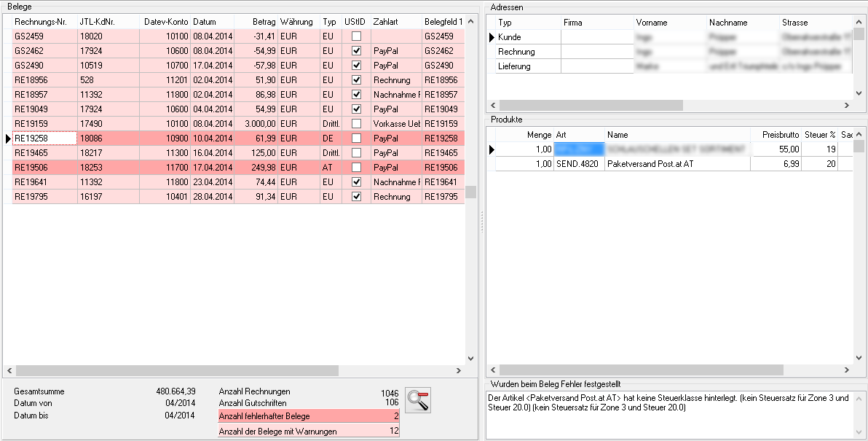868x441 pixels.
Task: Enable the UStID checkbox for GS2459
Action: pos(356,36)
